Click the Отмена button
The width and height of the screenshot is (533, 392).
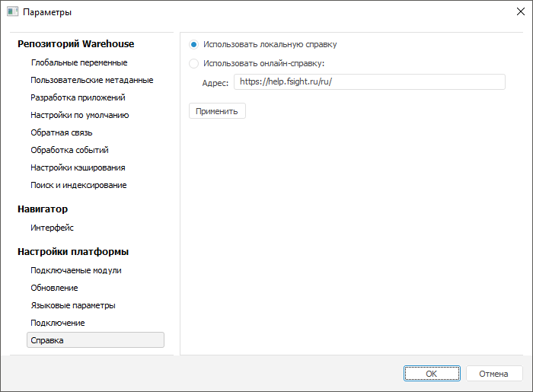tap(493, 374)
